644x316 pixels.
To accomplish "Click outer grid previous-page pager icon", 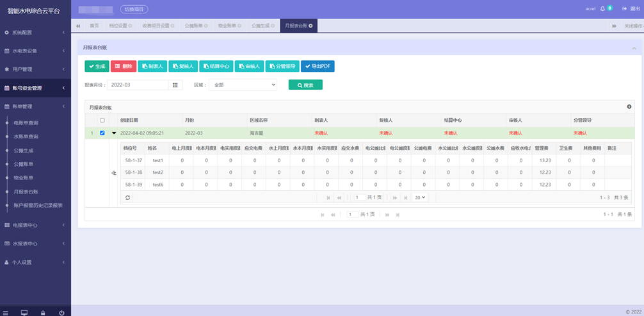I will click(x=333, y=215).
